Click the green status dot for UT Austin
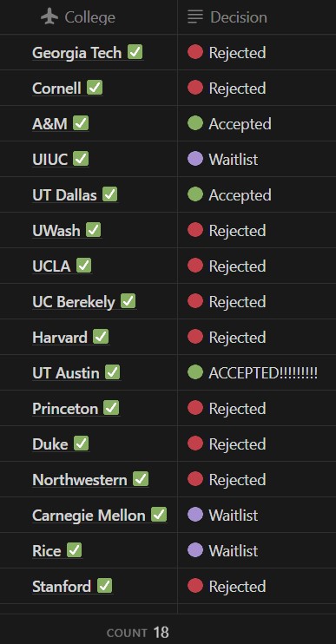Screen dimensions: 336x644 coord(195,372)
